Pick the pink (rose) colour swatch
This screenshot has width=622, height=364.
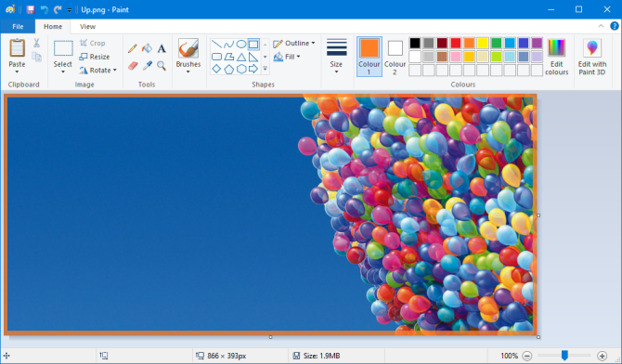pos(456,57)
